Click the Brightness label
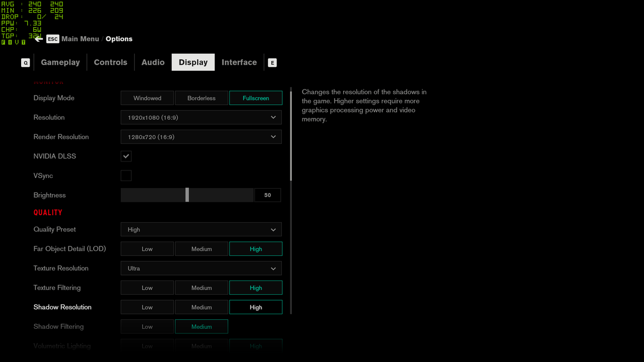The height and width of the screenshot is (362, 644). (x=49, y=195)
